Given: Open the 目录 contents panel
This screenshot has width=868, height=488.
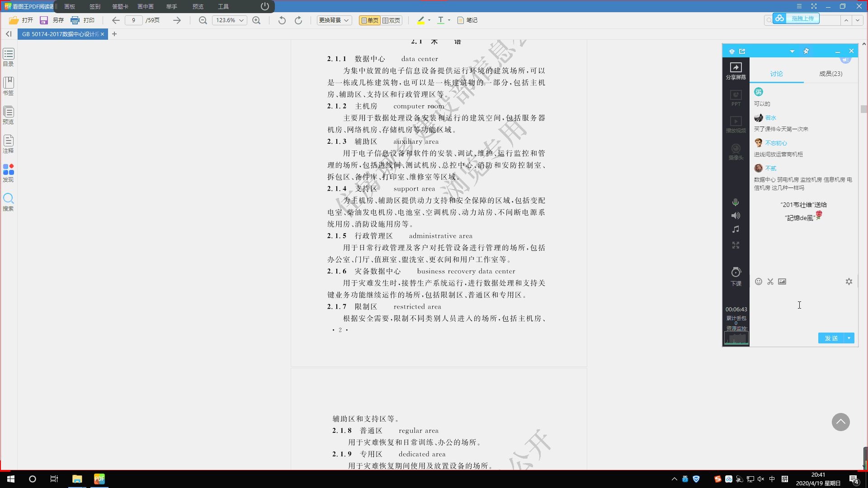Looking at the screenshot, I should [x=9, y=57].
